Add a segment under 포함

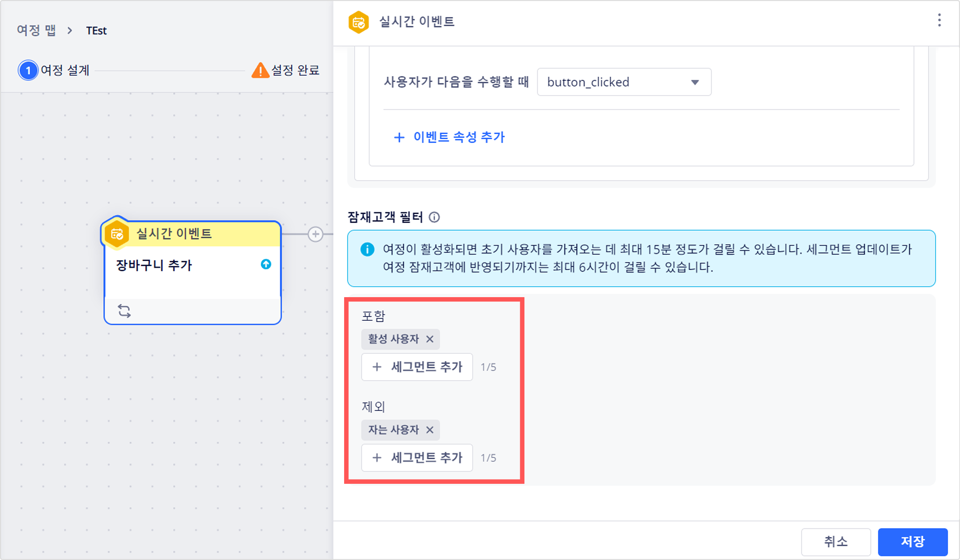pos(417,367)
